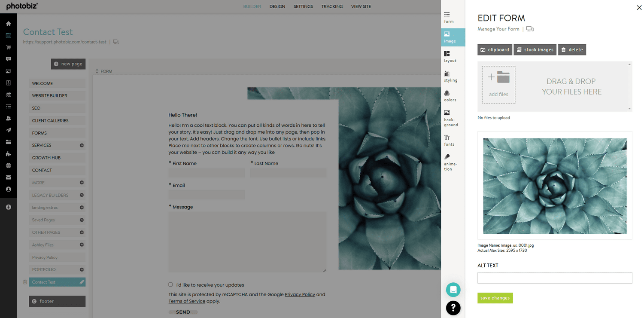The image size is (644, 318).
Task: Click the plus circle at sidebar bottom
Action: tap(8, 207)
